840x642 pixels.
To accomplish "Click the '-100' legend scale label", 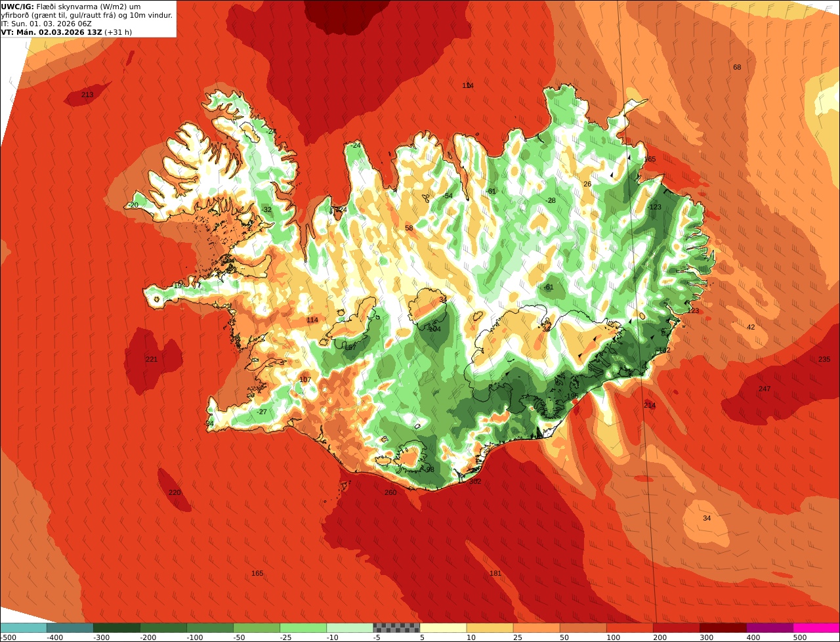I will pyautogui.click(x=194, y=637).
